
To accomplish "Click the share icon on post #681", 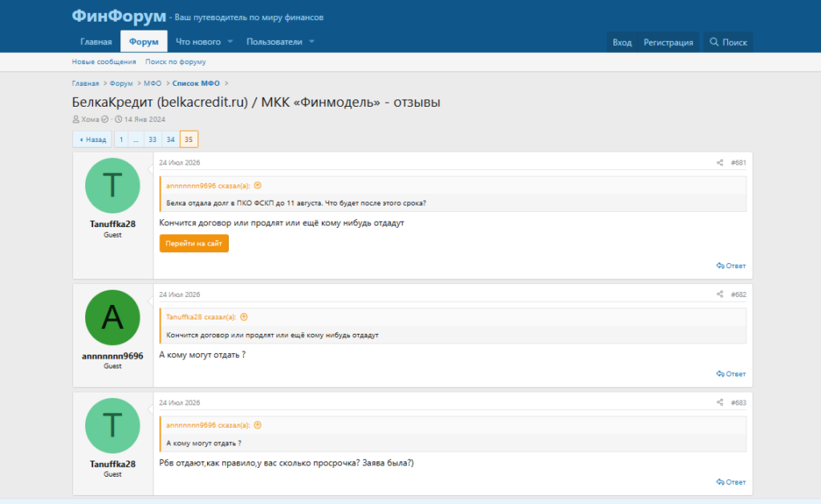I will (x=719, y=163).
